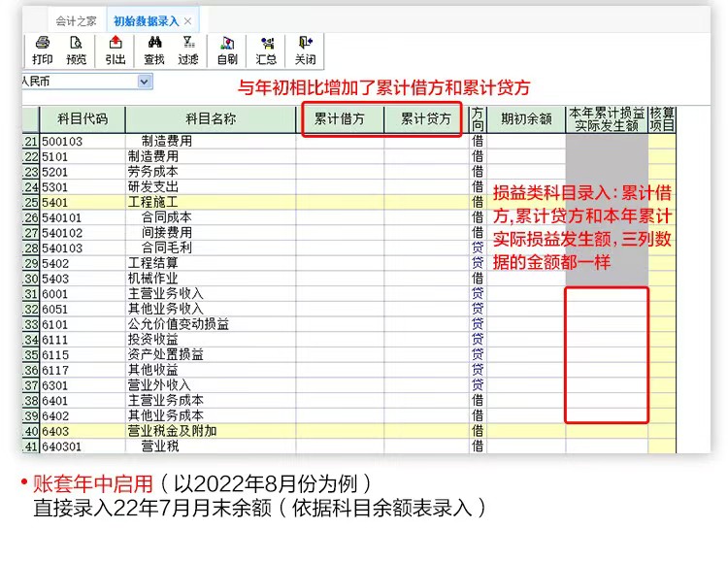Click the 累计借方 column header

click(x=340, y=119)
